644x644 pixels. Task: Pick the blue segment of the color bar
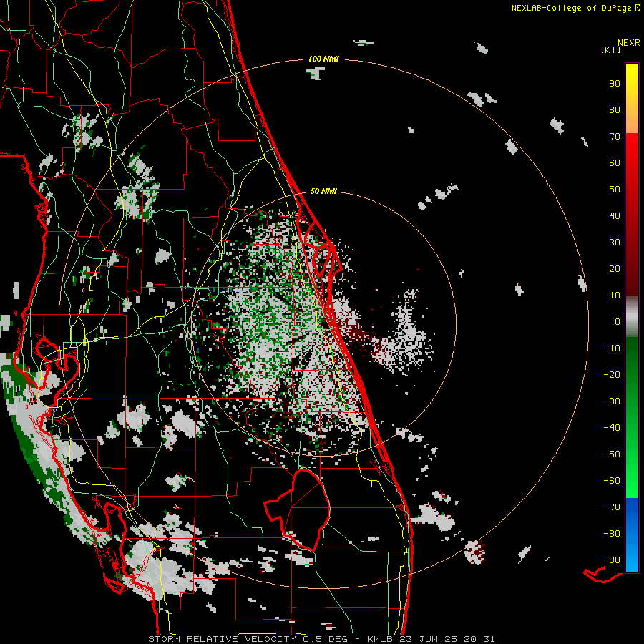point(632,535)
